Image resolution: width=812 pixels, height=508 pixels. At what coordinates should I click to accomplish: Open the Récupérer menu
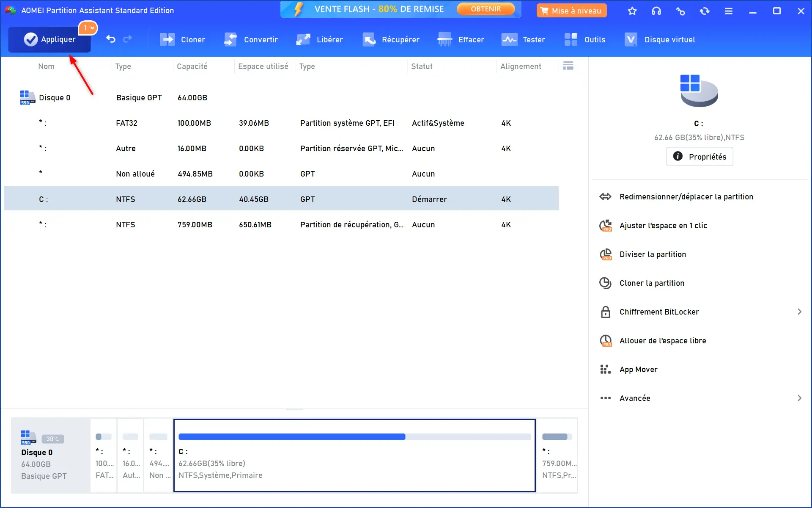[391, 40]
